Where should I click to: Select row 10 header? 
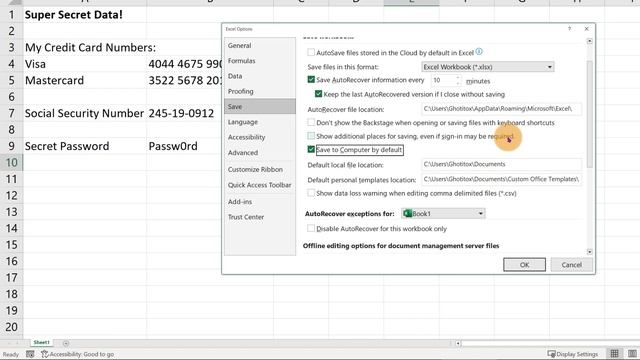[11, 162]
